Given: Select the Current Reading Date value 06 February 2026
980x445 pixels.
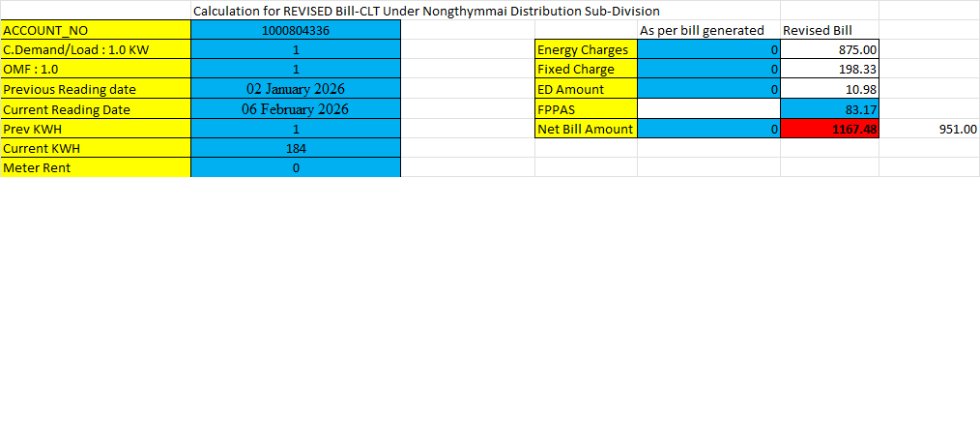Looking at the screenshot, I should (296, 109).
